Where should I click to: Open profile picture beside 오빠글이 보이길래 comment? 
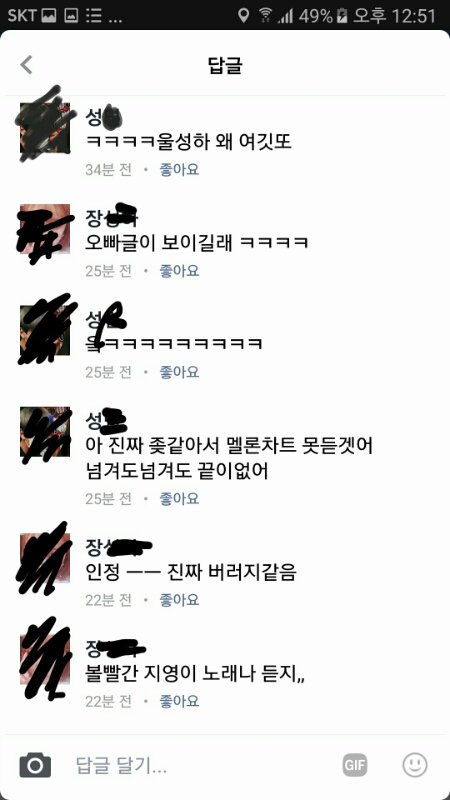pyautogui.click(x=45, y=229)
